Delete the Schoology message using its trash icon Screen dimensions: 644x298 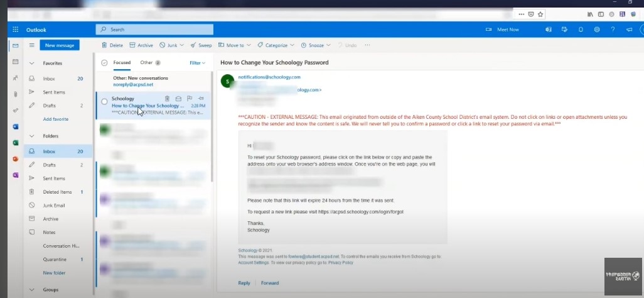(167, 98)
